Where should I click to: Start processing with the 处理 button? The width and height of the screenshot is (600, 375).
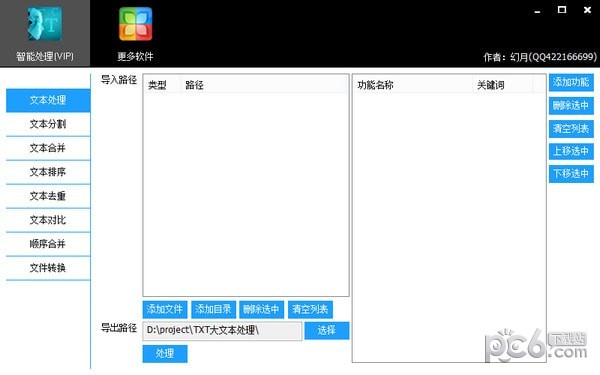click(x=165, y=354)
